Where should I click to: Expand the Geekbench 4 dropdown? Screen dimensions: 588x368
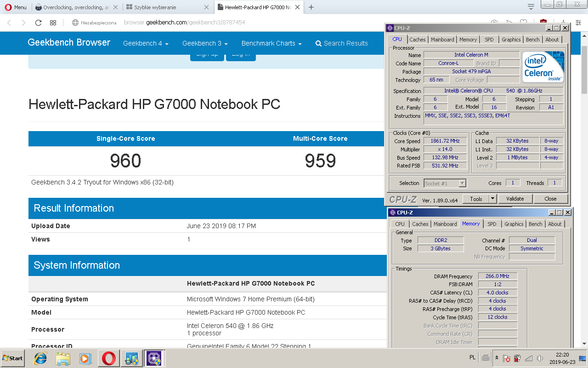146,43
